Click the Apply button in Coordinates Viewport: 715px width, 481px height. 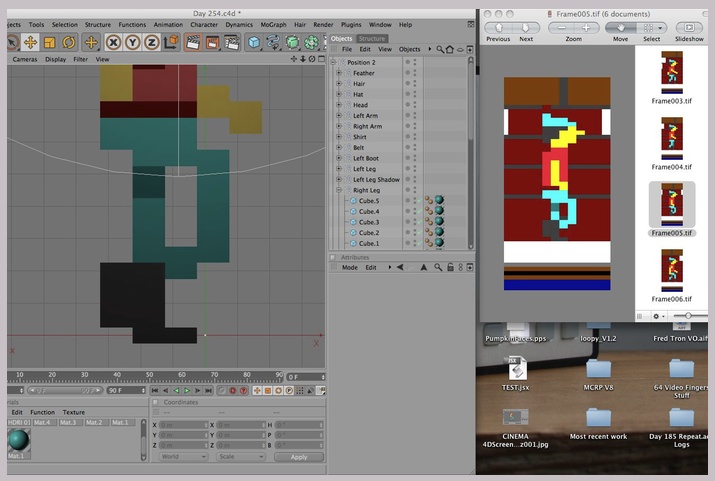298,456
